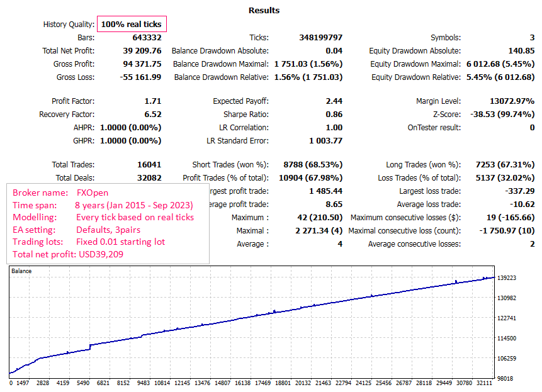Select the GHPR value 1.0000 (0.00%)
The height and width of the screenshot is (392, 542).
click(x=131, y=141)
